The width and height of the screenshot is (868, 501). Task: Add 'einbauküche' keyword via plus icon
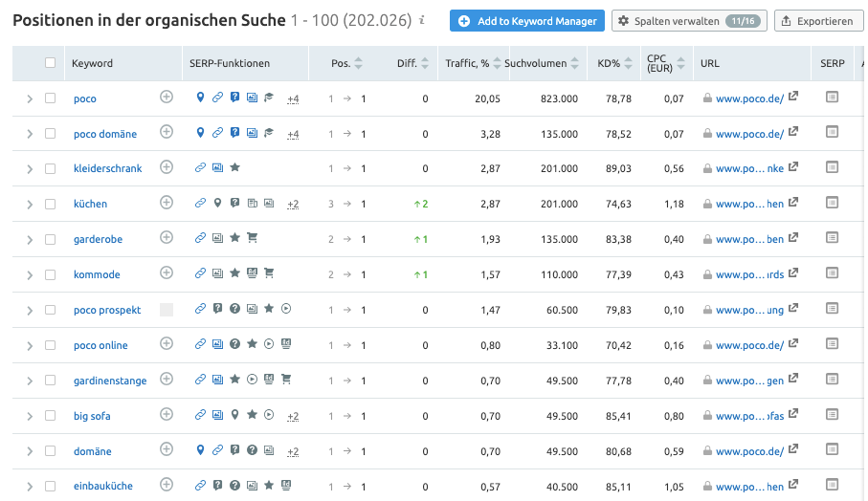(167, 485)
